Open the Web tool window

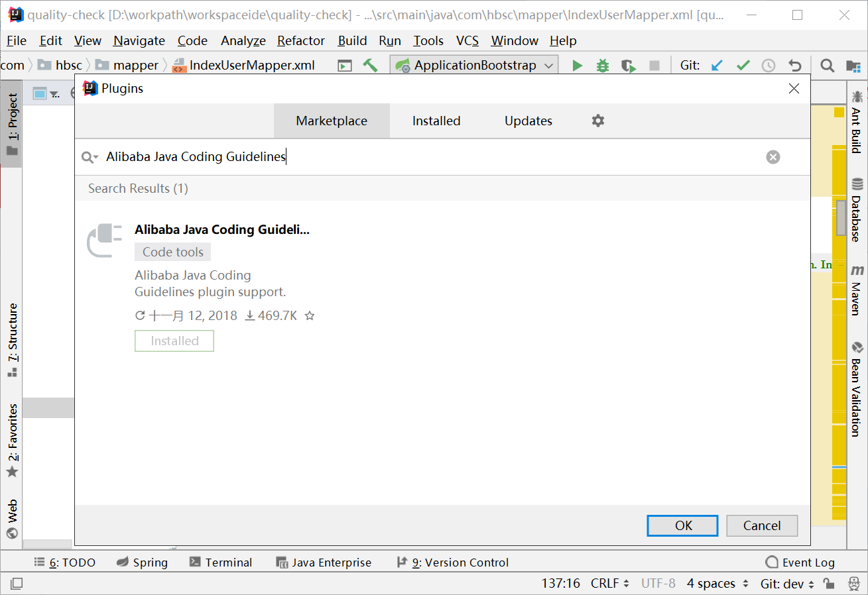tap(12, 519)
